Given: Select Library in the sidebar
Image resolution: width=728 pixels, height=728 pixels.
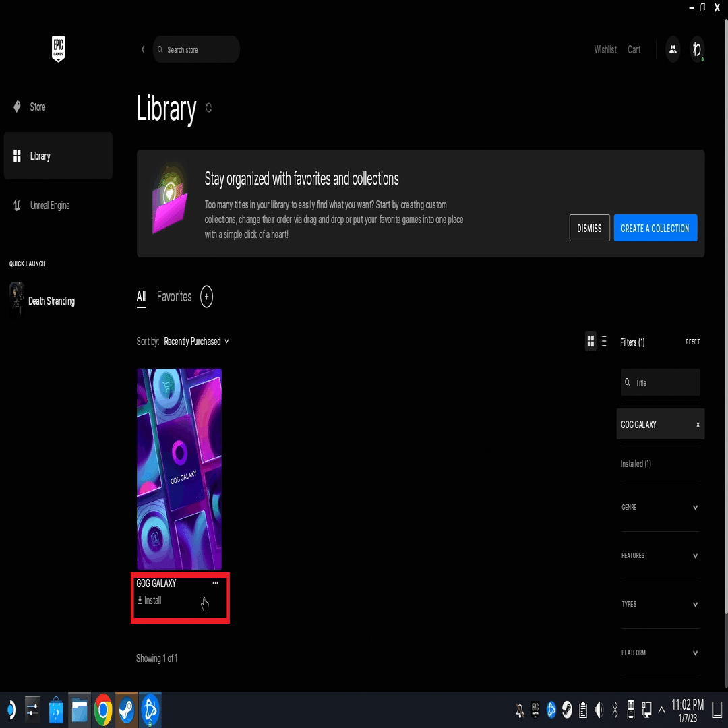Looking at the screenshot, I should pos(58,156).
